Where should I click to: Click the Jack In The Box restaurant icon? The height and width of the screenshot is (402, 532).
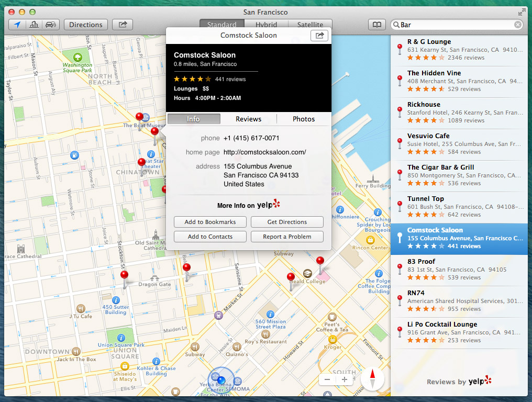(x=76, y=351)
